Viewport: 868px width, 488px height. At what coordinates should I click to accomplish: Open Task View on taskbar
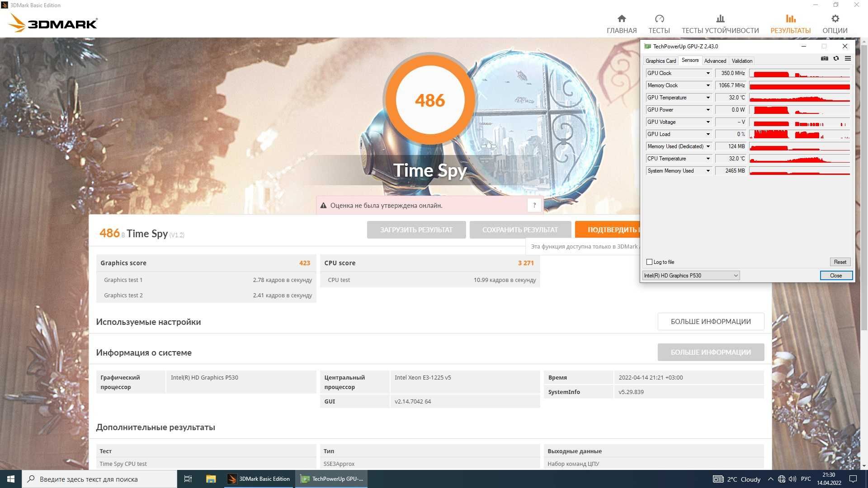(x=188, y=479)
